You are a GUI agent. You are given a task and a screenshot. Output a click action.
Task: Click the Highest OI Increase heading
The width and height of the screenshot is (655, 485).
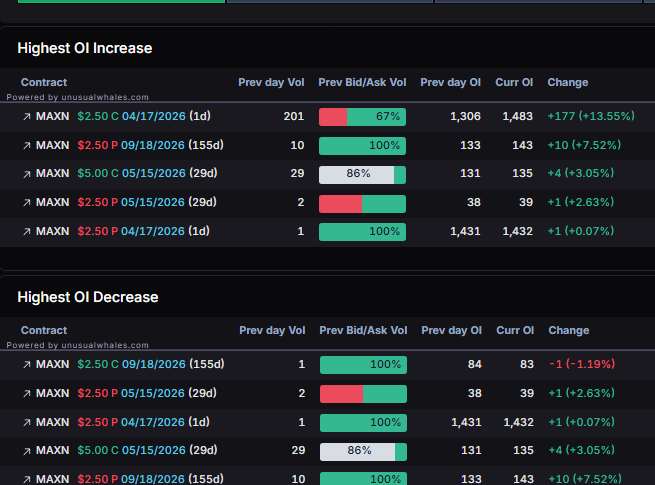85,48
